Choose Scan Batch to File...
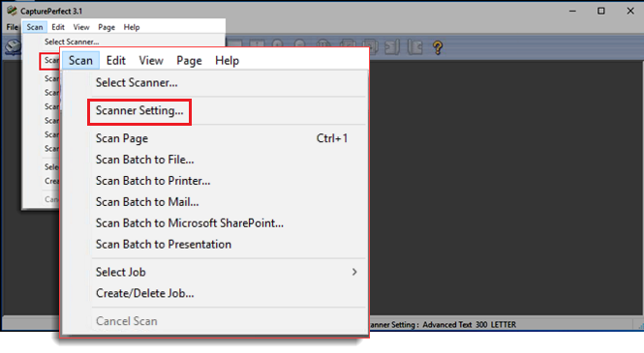This screenshot has height=353, width=644. 144,160
